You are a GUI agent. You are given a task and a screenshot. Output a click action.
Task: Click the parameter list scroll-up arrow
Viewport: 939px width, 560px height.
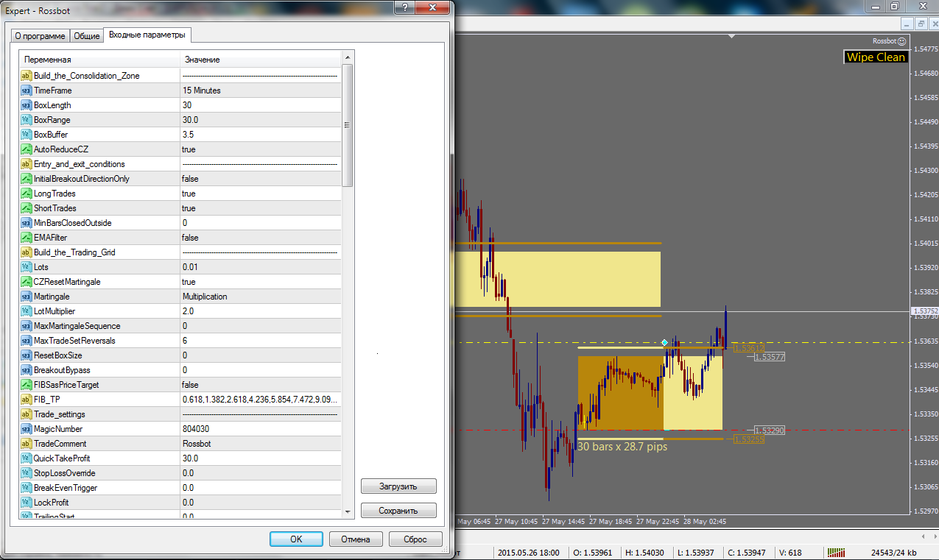point(348,57)
